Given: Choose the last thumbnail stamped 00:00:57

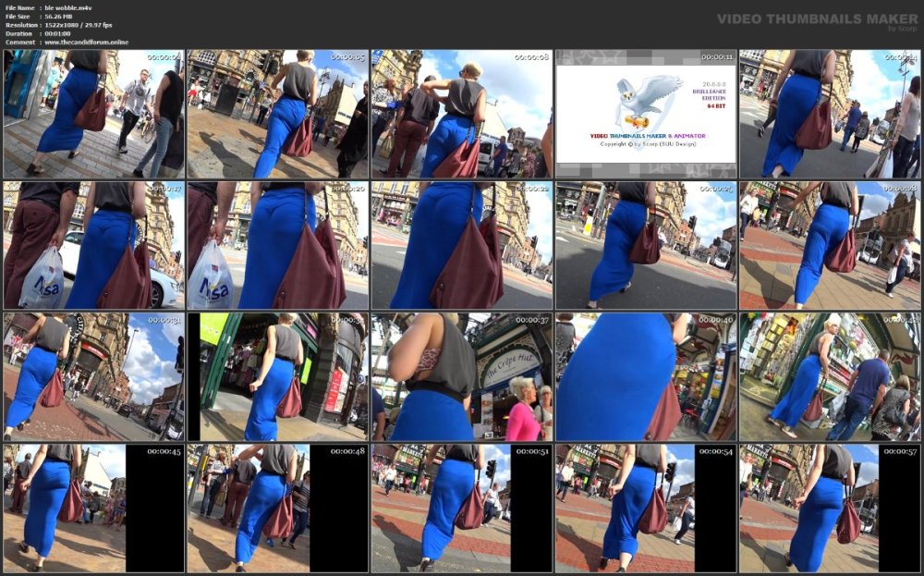Looking at the screenshot, I should pyautogui.click(x=831, y=509).
